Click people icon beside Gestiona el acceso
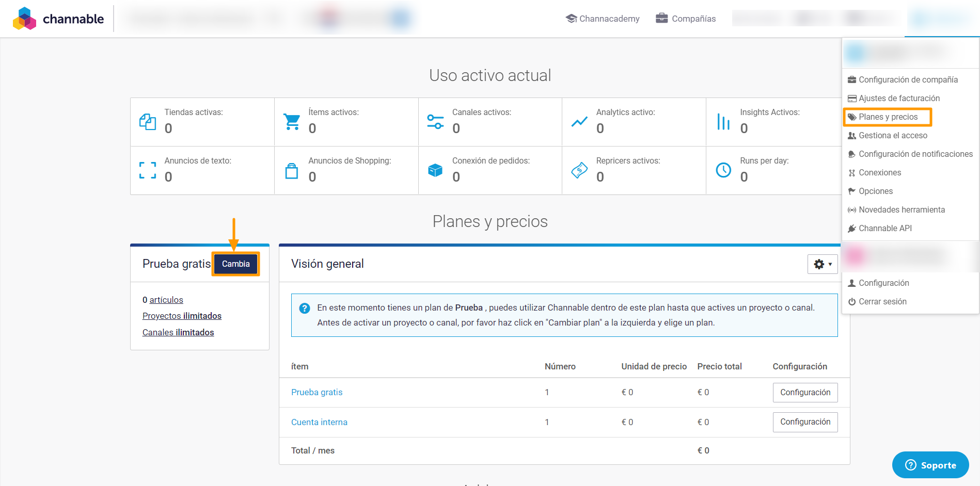Screen dimensions: 980x486 [x=852, y=136]
